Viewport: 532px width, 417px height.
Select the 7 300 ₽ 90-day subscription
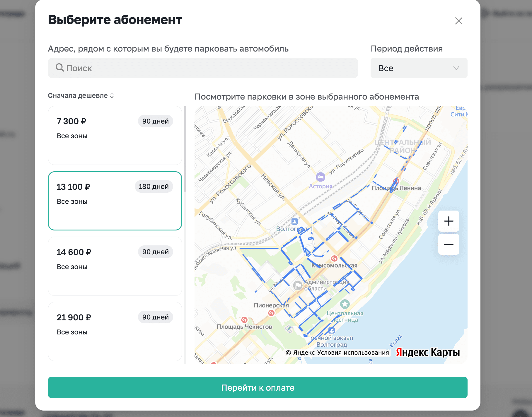point(115,135)
